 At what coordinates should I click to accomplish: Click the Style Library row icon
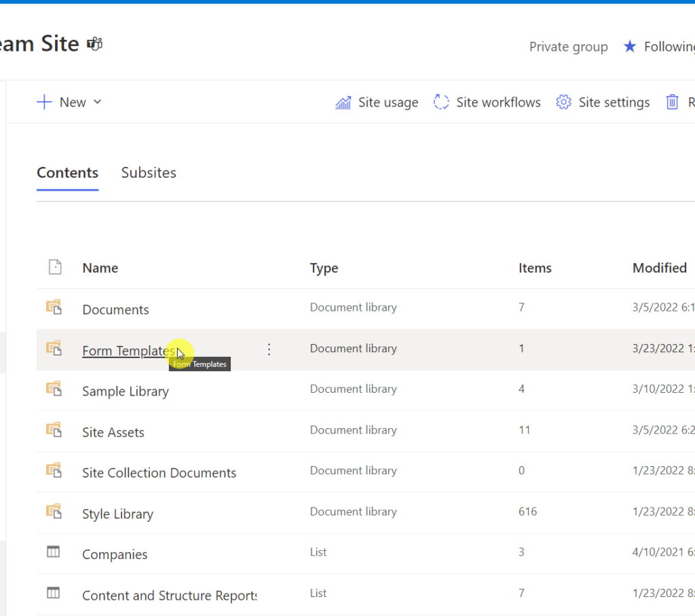[54, 511]
